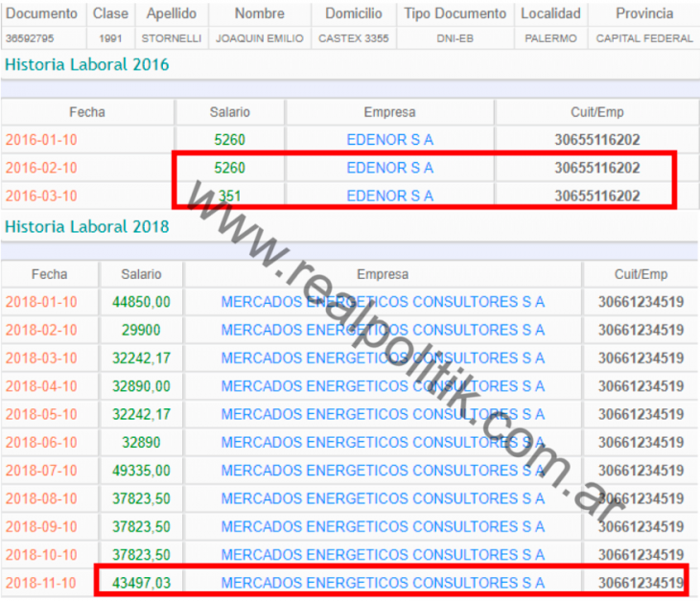Select salary 44850,00
700x601 pixels.
tap(141, 302)
